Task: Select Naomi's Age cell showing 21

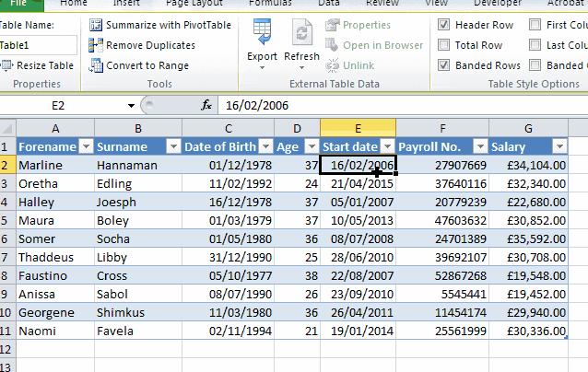Action: pyautogui.click(x=298, y=331)
